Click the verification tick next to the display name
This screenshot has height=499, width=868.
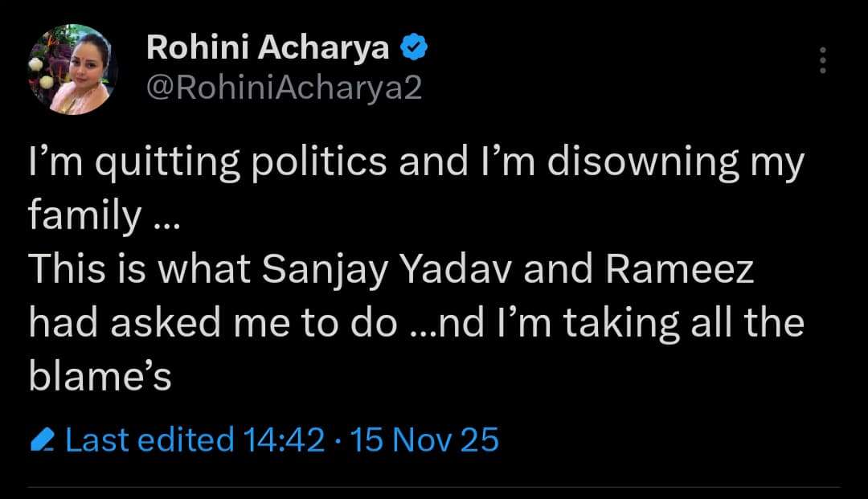point(414,47)
